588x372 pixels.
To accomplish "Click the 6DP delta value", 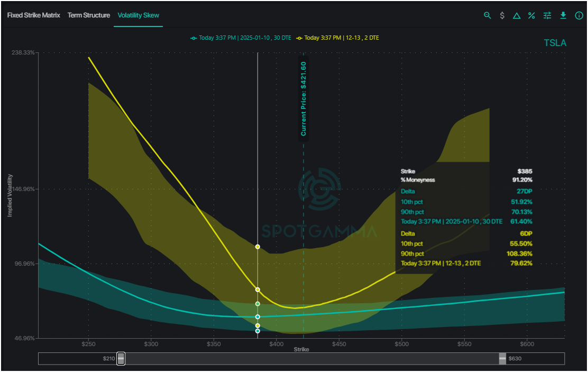I will point(526,233).
